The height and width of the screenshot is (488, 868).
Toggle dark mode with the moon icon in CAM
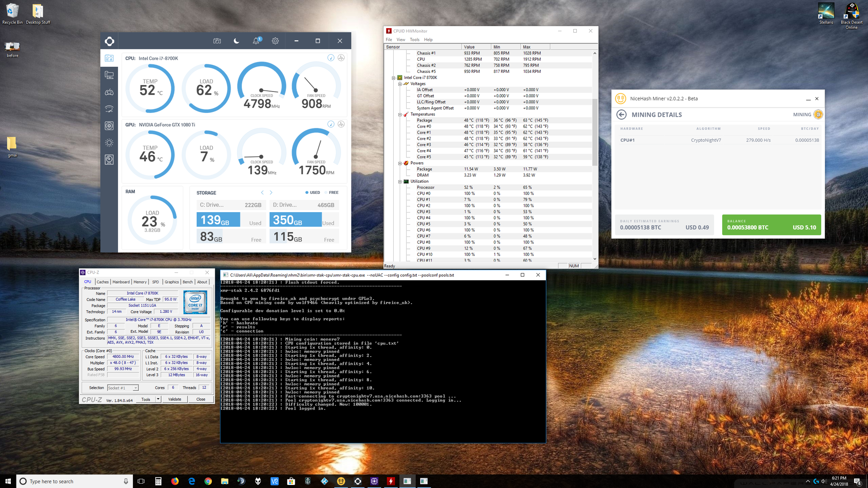[x=235, y=40]
